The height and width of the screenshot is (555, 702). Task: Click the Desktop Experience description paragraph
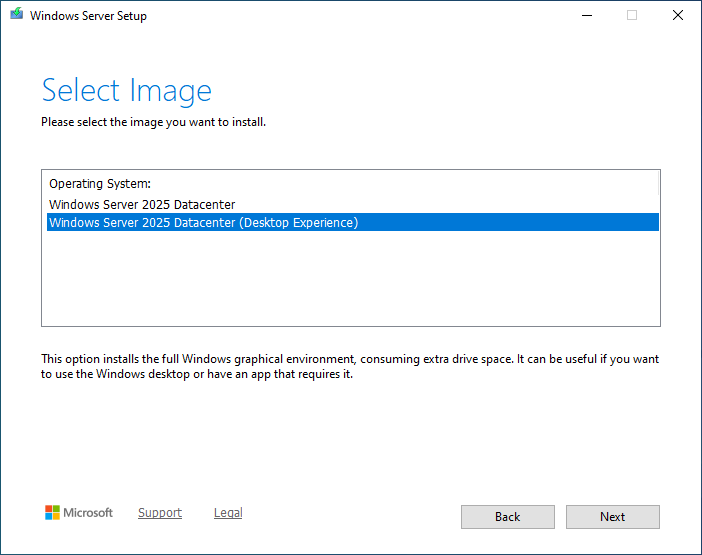pyautogui.click(x=350, y=366)
